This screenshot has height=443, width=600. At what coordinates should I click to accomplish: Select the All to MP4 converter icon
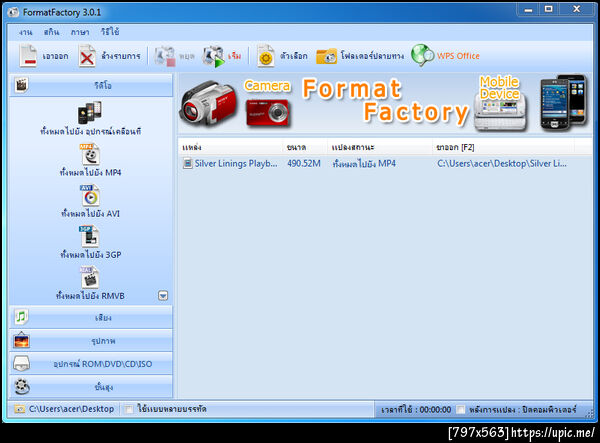(x=90, y=154)
